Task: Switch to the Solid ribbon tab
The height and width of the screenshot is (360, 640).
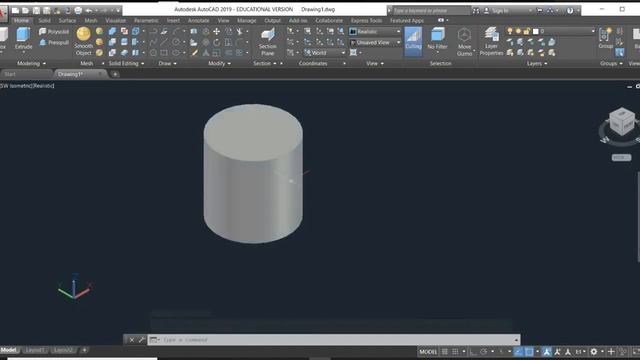Action: 44,20
